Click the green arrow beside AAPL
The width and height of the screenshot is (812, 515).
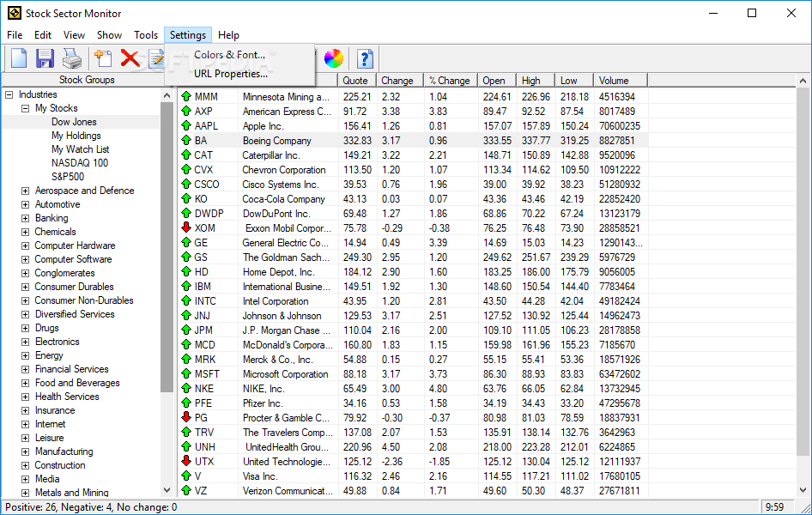click(186, 125)
